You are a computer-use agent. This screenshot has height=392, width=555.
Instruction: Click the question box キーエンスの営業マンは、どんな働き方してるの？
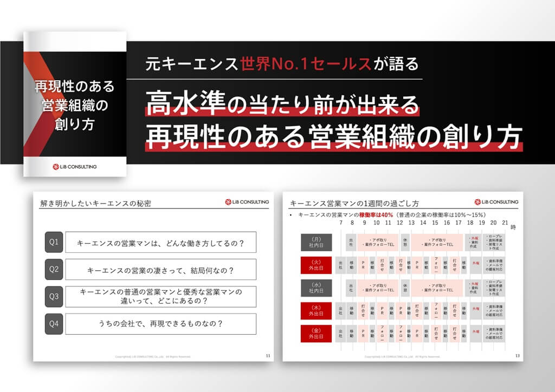point(160,243)
